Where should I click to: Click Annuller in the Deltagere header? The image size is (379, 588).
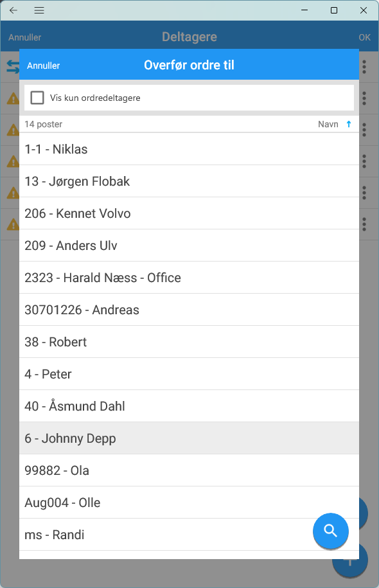coord(25,37)
